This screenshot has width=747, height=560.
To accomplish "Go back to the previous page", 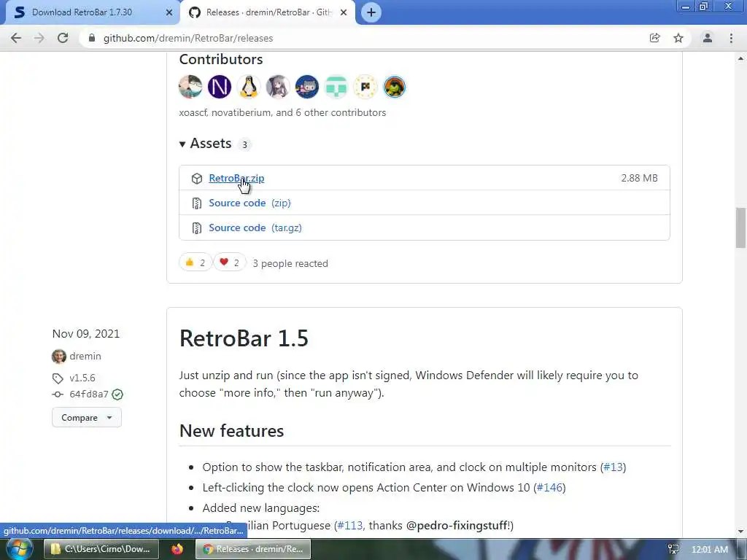I will pyautogui.click(x=16, y=38).
